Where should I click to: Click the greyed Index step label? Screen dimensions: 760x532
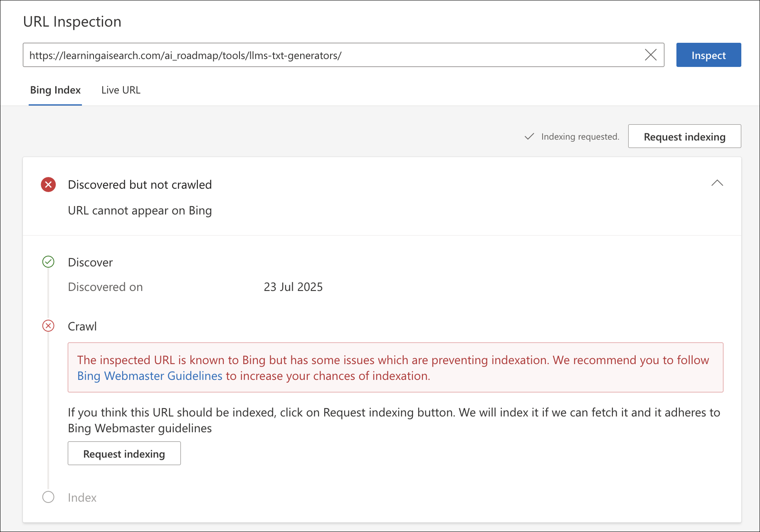(x=82, y=498)
